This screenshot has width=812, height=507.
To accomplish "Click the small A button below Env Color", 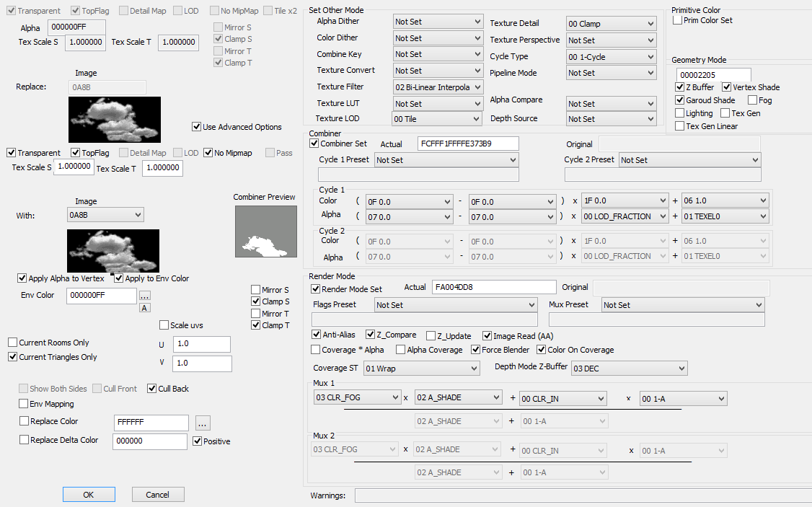I will point(144,308).
